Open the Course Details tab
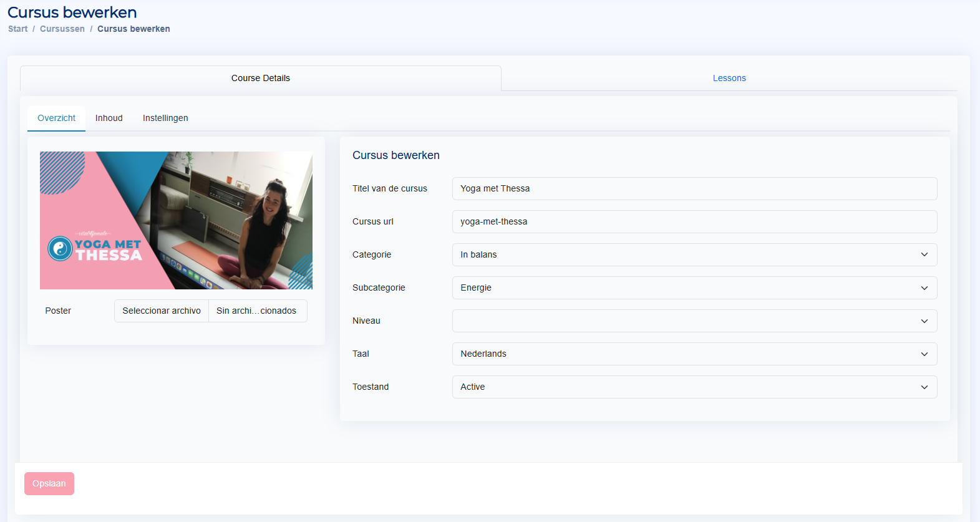The height and width of the screenshot is (522, 980). pyautogui.click(x=260, y=78)
